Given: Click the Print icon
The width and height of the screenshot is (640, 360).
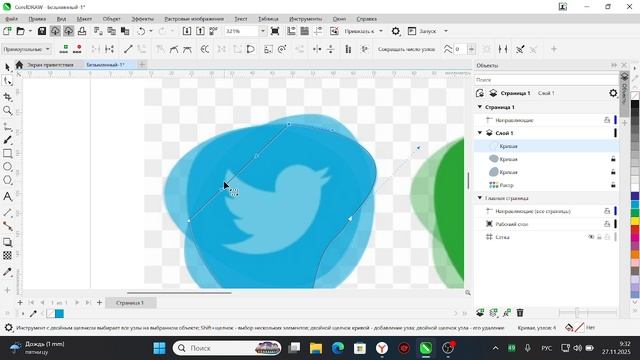Looking at the screenshot, I should click(82, 31).
